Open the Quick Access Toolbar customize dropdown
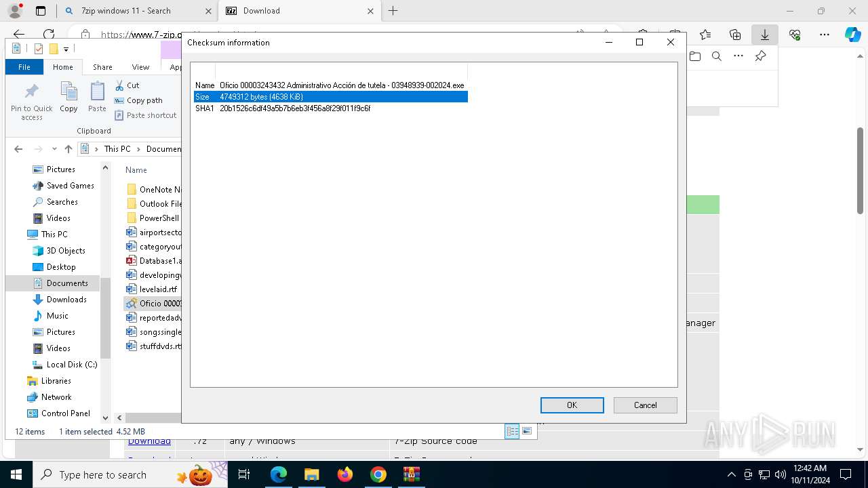 66,49
